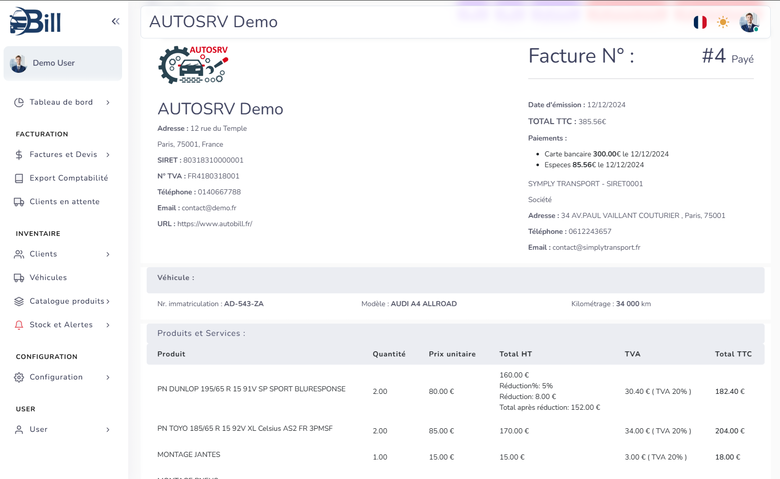The image size is (780, 479).
Task: Expand Clients submenu chevron
Action: tap(108, 254)
